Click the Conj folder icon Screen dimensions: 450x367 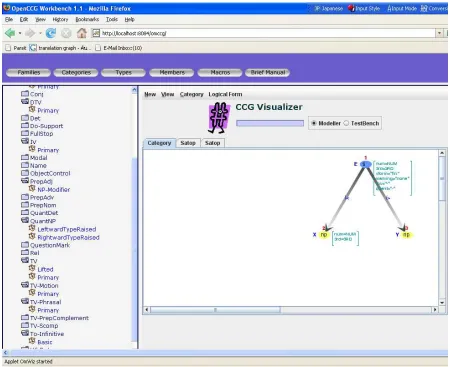click(25, 94)
